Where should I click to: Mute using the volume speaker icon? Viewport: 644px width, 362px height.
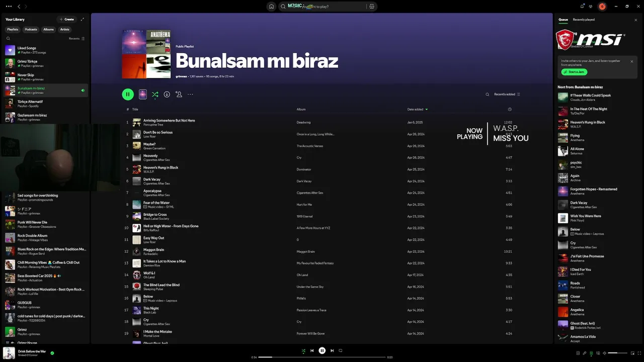pos(604,353)
